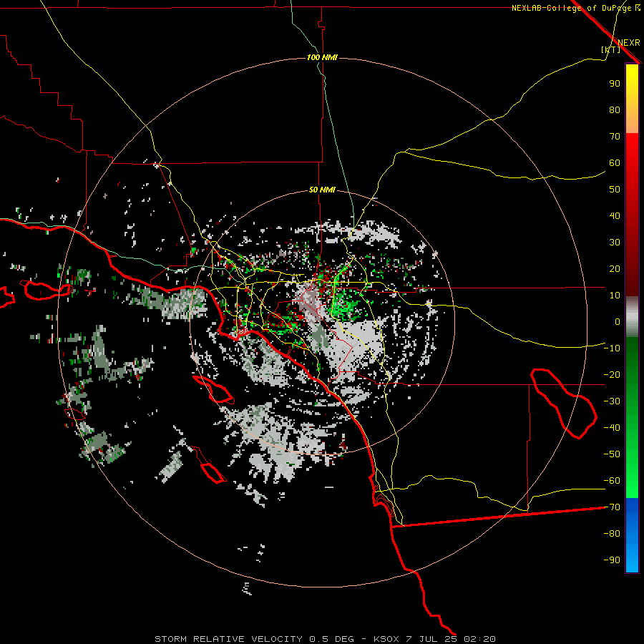Click the -10 value on velocity scale
Screen dimensions: 644x644
tap(612, 348)
